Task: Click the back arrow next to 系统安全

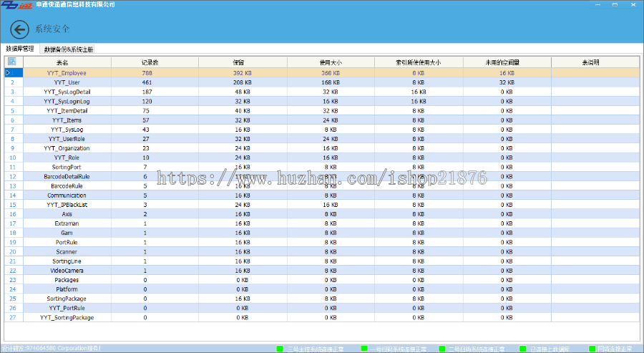Action: pos(19,29)
